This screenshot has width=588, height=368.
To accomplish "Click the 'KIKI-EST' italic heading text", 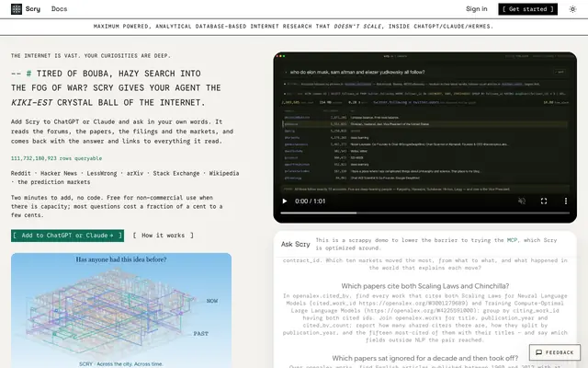I will (x=31, y=102).
